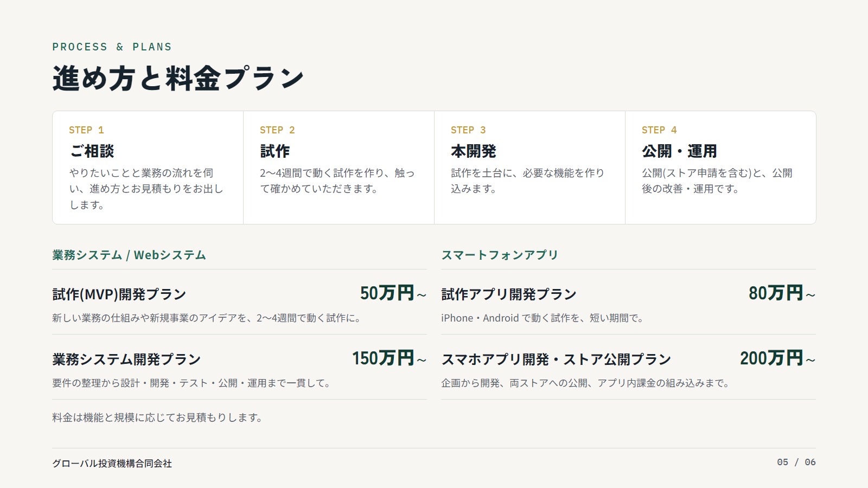Click the title 進め方と料金プラン
868x488 pixels.
click(178, 78)
